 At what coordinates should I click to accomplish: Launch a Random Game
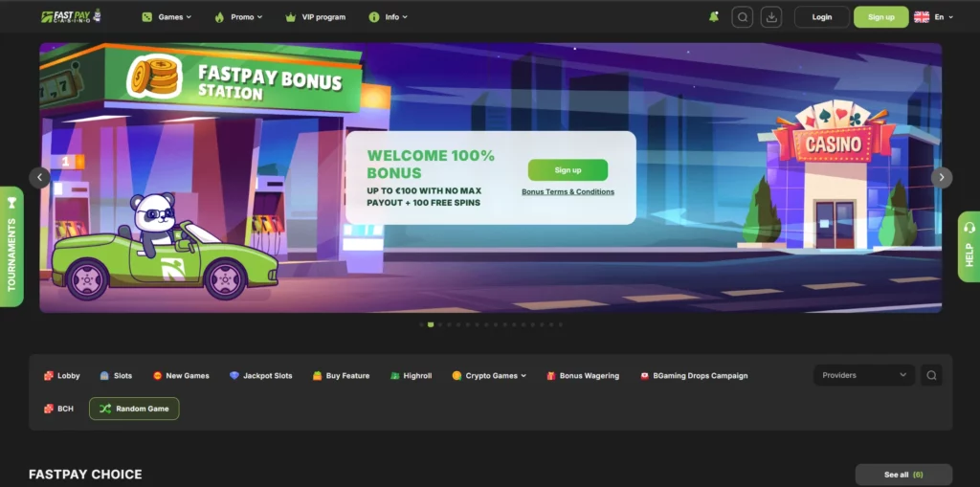pyautogui.click(x=134, y=409)
